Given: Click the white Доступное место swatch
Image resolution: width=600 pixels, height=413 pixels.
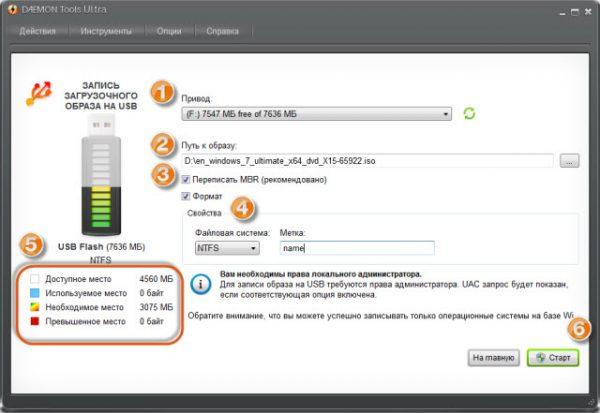Looking at the screenshot, I should point(34,279).
